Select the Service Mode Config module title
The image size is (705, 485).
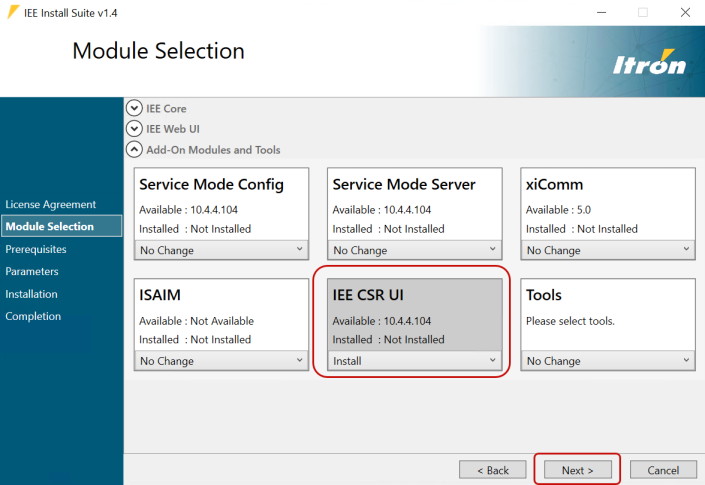click(x=211, y=184)
